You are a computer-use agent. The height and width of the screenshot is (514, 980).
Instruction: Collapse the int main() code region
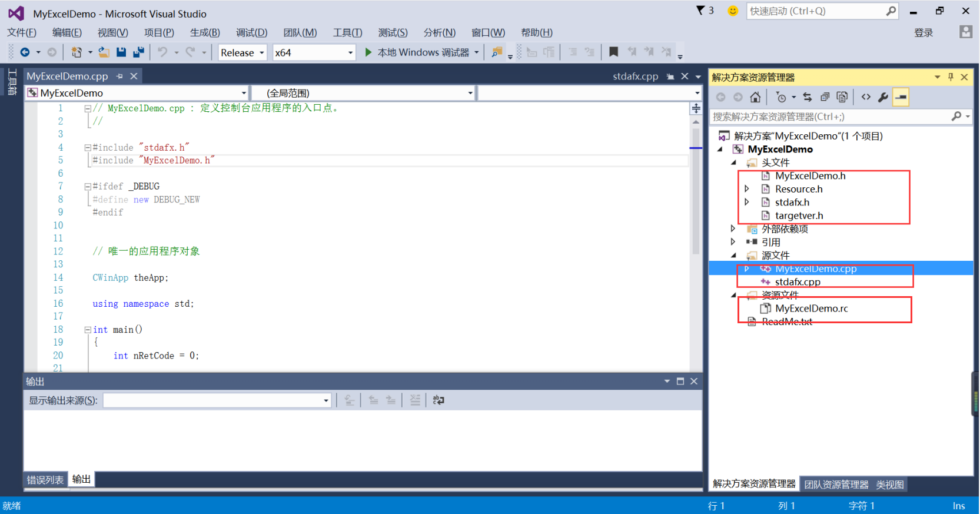88,330
